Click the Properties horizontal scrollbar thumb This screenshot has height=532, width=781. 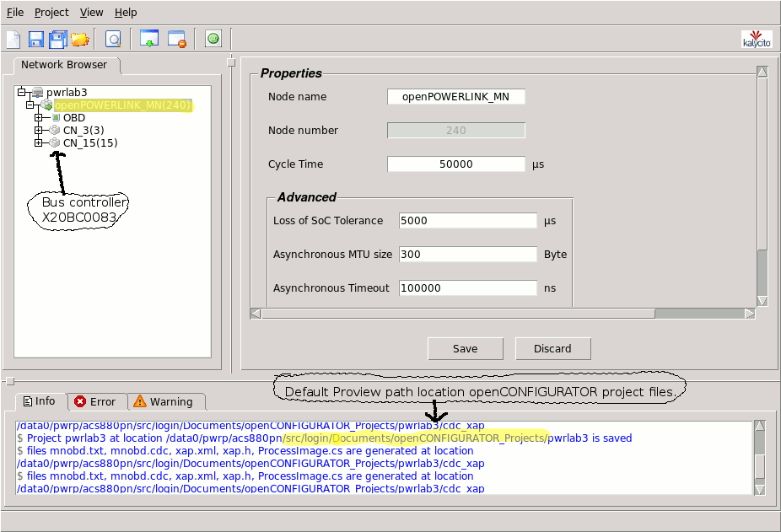point(458,314)
